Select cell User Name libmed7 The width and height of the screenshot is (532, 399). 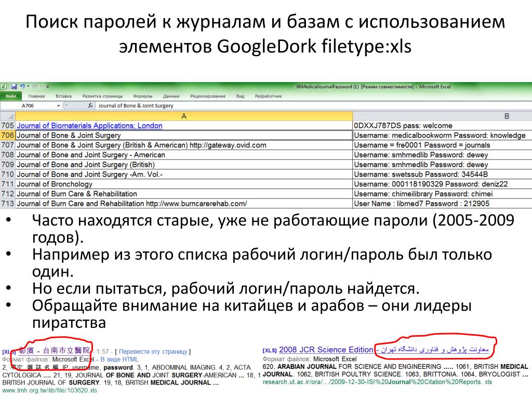[x=443, y=204]
